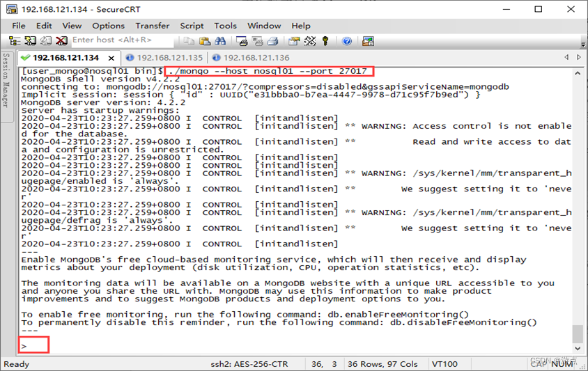The width and height of the screenshot is (588, 371).
Task: Click the ssh2: AES-256-CTR status entry
Action: point(249,364)
